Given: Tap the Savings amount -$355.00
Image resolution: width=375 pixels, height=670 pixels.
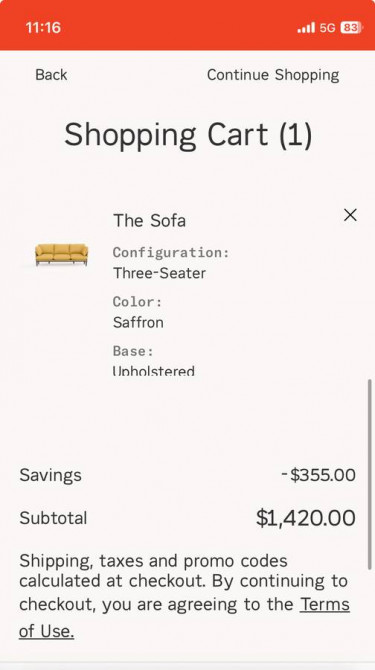Looking at the screenshot, I should (x=319, y=475).
